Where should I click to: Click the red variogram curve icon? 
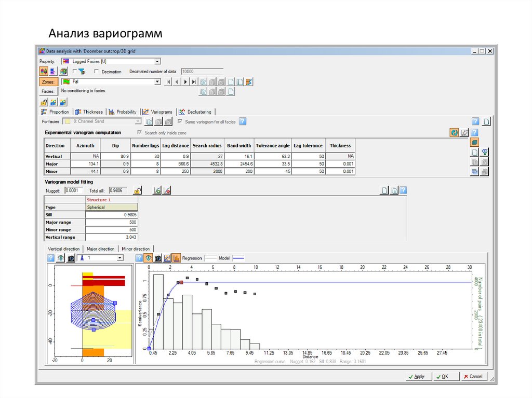[167, 190]
